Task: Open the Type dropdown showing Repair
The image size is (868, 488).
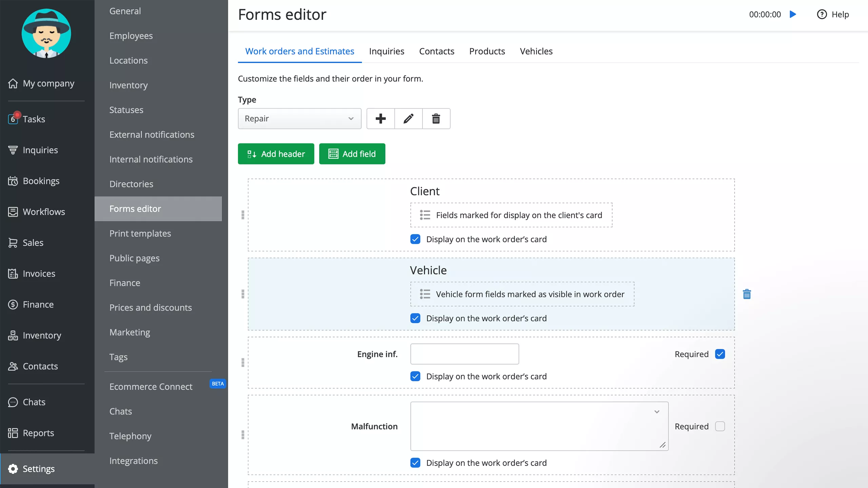Action: (299, 119)
